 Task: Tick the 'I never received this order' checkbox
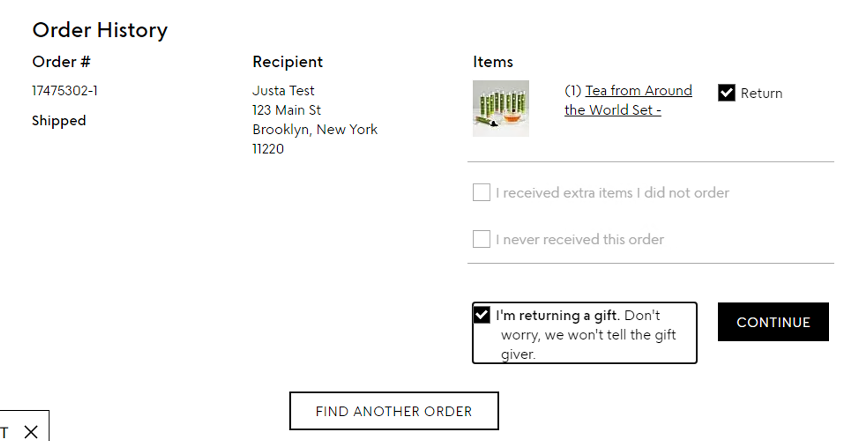[x=481, y=239]
